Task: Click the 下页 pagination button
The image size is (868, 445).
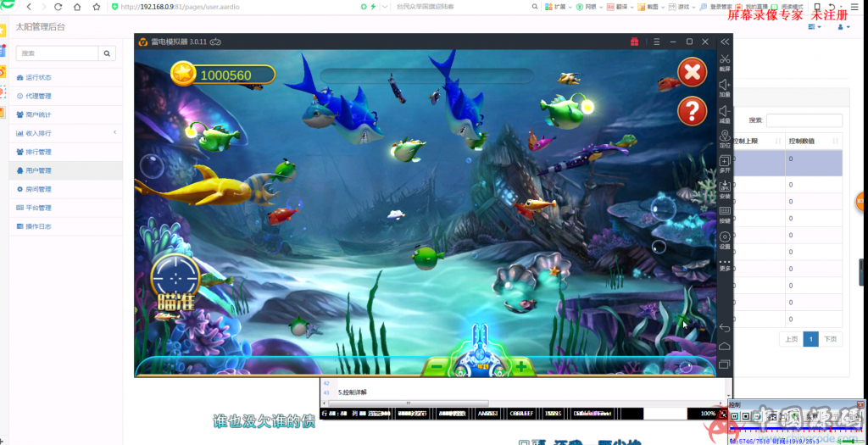Action: click(831, 339)
